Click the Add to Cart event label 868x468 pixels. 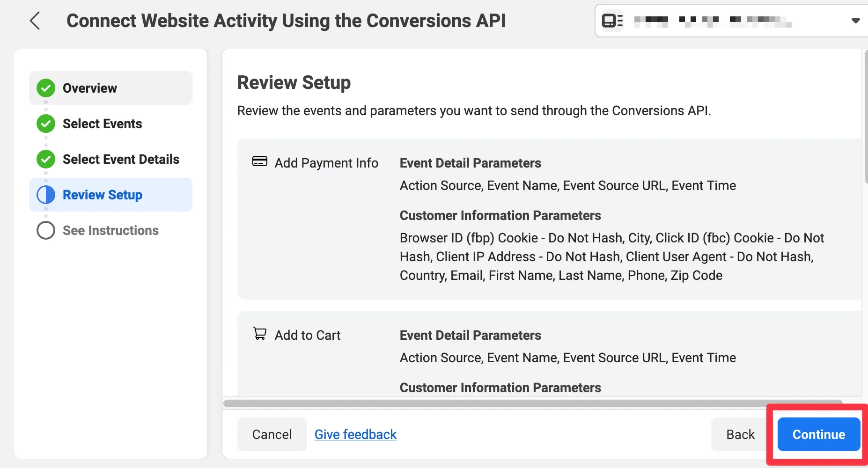point(308,335)
